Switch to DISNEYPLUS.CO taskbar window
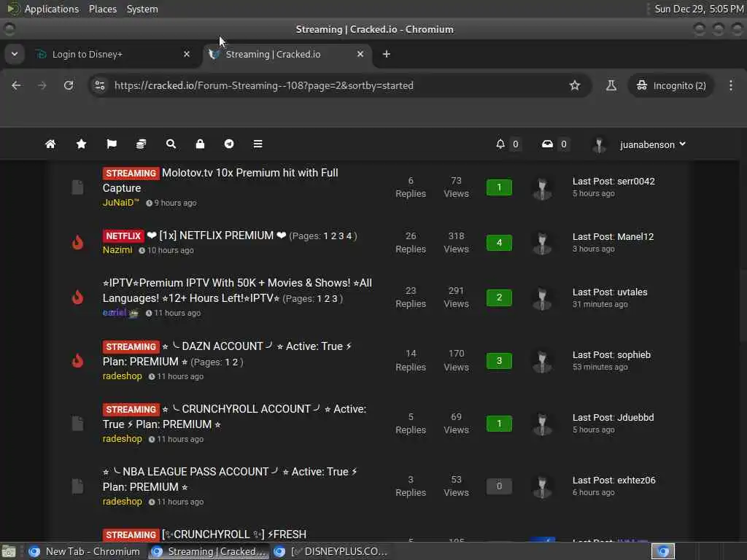Screen dimensions: 747x560 tap(332, 551)
